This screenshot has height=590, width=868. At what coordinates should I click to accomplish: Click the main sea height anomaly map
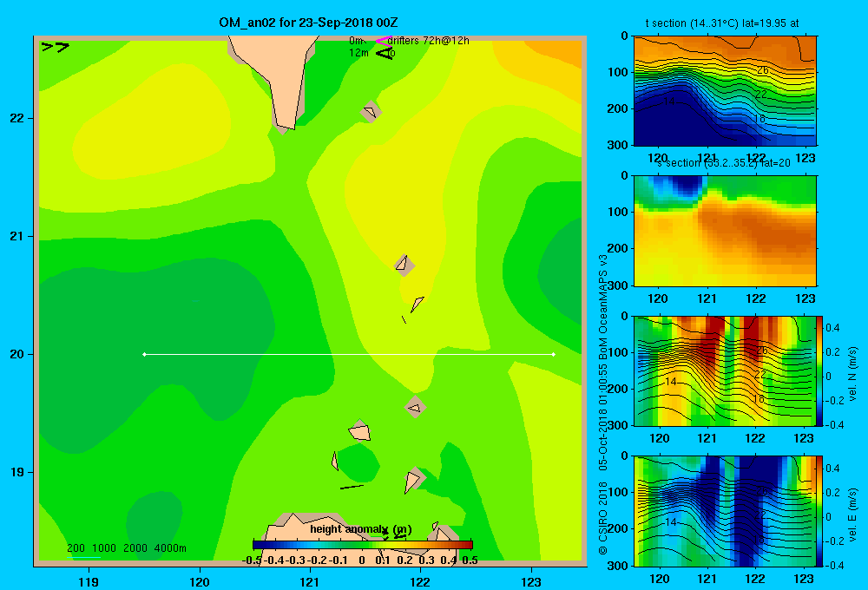tap(310, 300)
